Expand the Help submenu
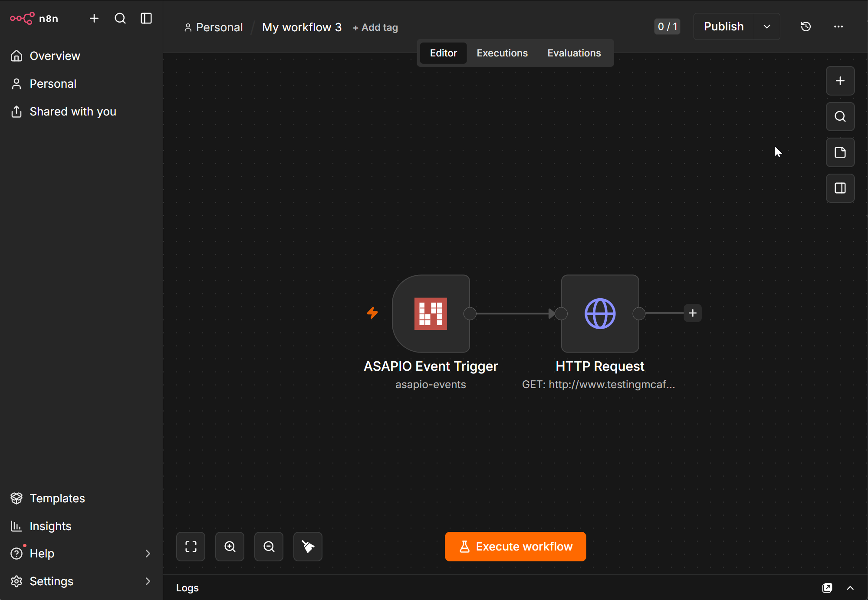The width and height of the screenshot is (868, 600). (81, 554)
